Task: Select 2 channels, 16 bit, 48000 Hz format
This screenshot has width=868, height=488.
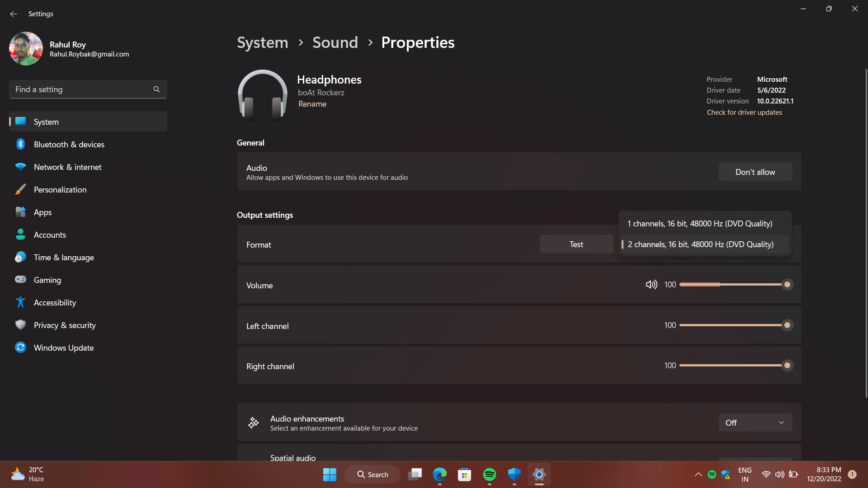Action: coord(705,244)
